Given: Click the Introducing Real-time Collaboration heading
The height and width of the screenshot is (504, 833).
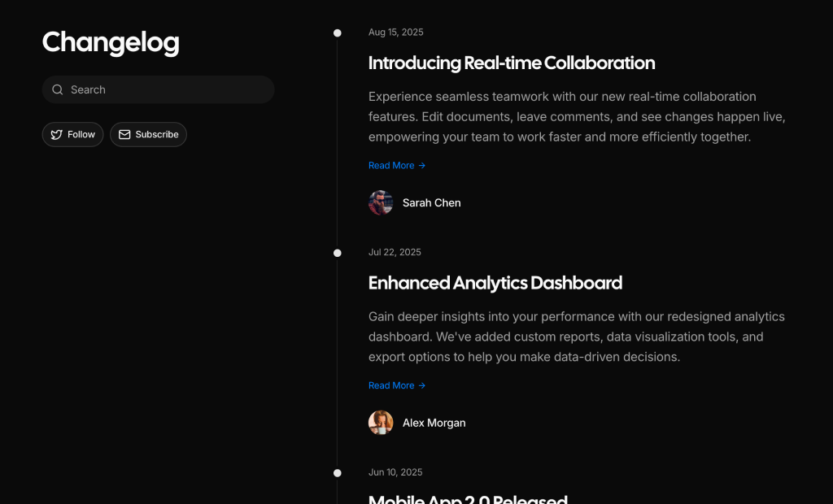Looking at the screenshot, I should (512, 63).
